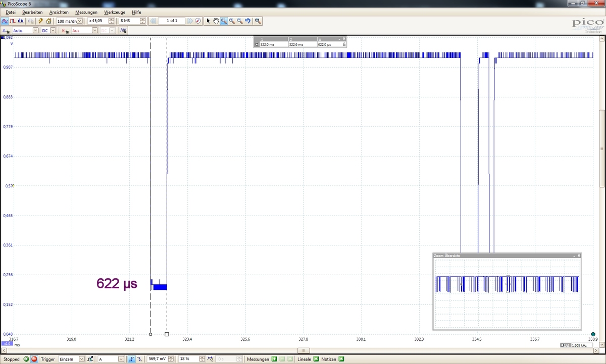Open the signal generator lightning icon

click(40, 21)
